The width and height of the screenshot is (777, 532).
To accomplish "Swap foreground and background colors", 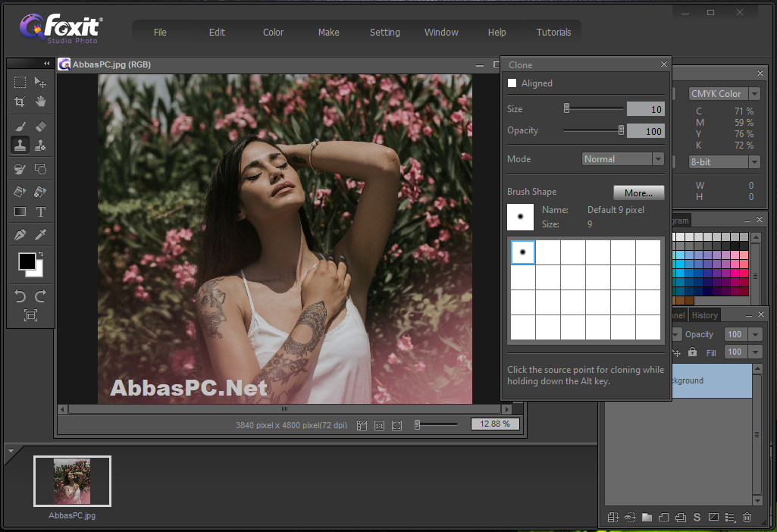I will pyautogui.click(x=41, y=254).
